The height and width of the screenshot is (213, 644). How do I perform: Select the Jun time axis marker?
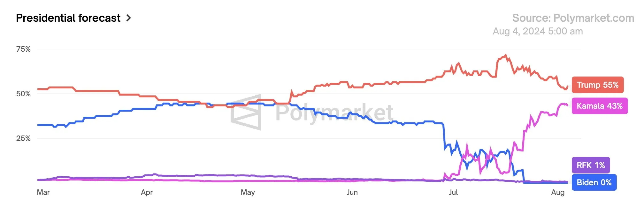(352, 192)
